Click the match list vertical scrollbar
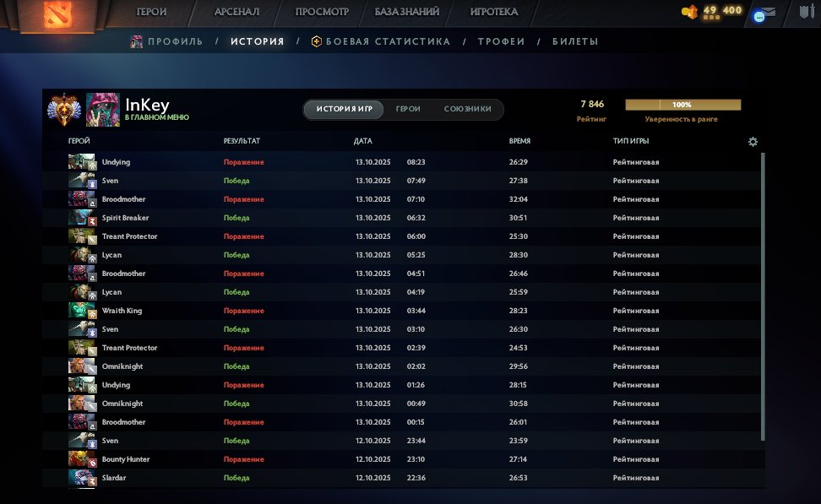821x504 pixels. pyautogui.click(x=764, y=295)
